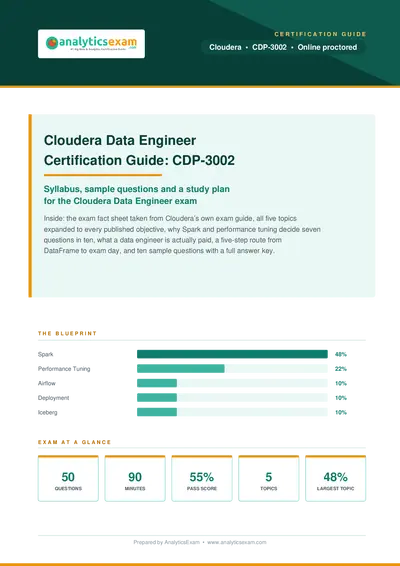Click the paragraph beginning 'Inside: the exam fact sheet'

point(182,234)
